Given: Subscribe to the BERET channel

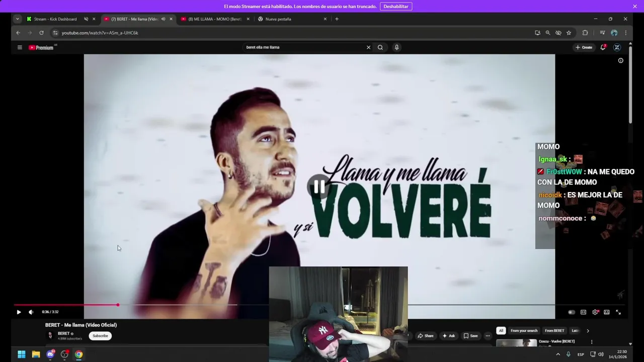Looking at the screenshot, I should pos(100,336).
